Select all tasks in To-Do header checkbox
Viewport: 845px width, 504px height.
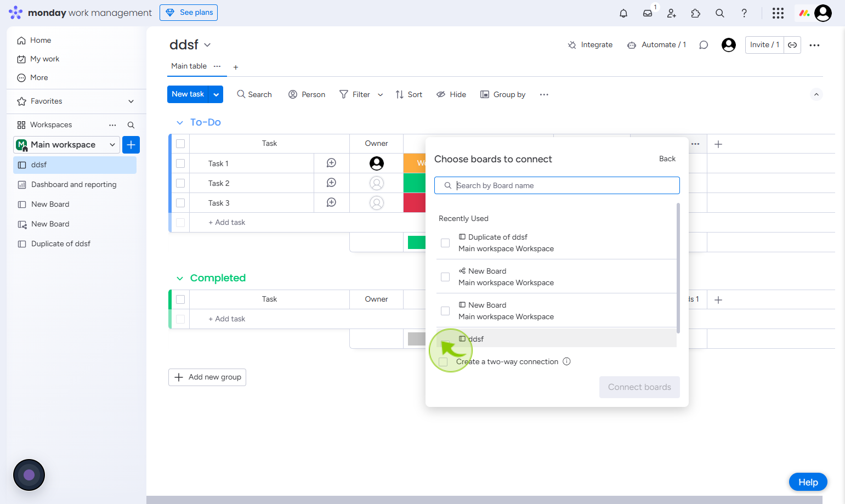[180, 144]
